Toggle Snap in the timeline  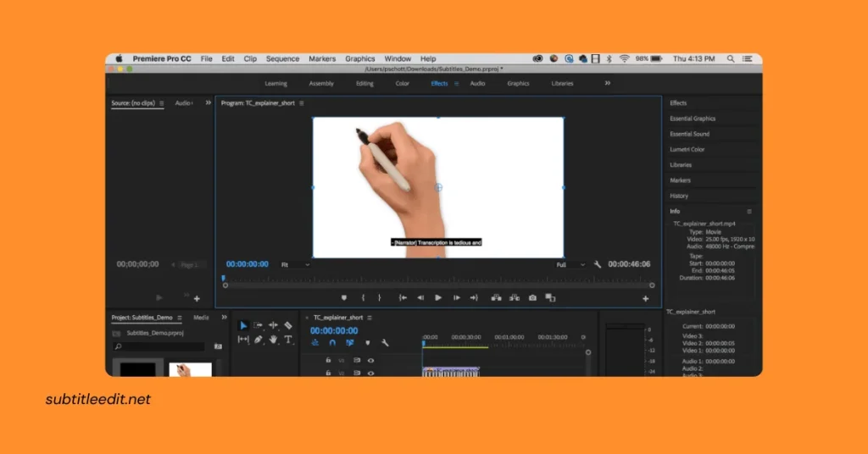pos(332,343)
